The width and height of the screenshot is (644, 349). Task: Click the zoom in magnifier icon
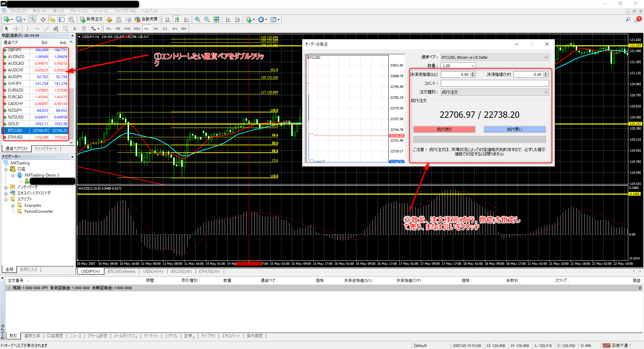point(198,19)
